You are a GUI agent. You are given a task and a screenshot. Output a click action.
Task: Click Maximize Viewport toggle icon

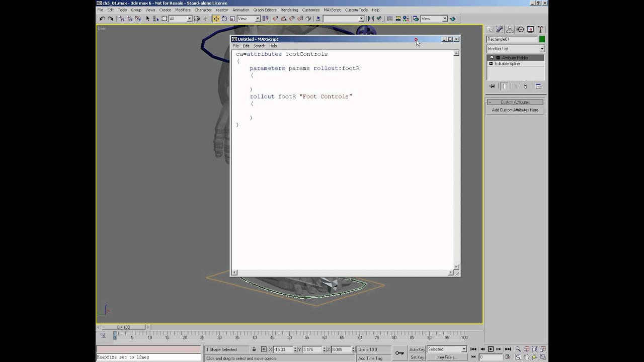543,356
